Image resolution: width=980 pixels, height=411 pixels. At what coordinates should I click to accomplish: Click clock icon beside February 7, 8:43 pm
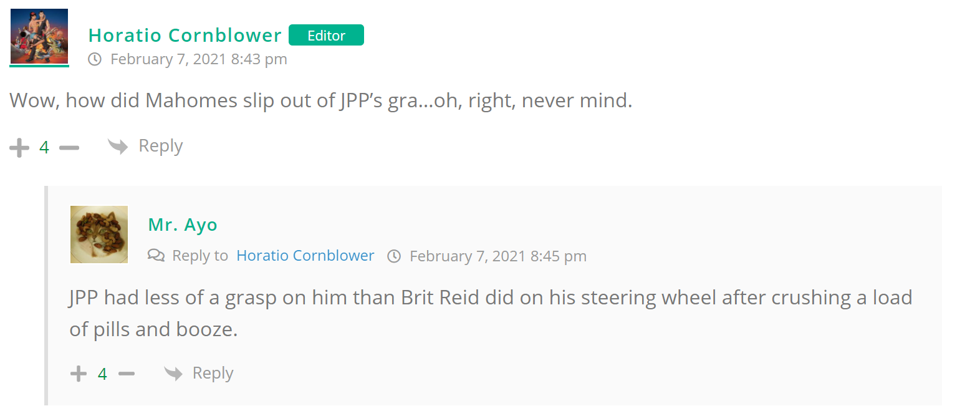pos(95,59)
